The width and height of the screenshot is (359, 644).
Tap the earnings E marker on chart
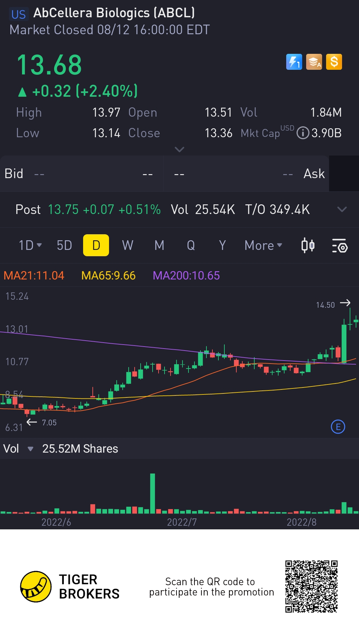click(x=338, y=427)
